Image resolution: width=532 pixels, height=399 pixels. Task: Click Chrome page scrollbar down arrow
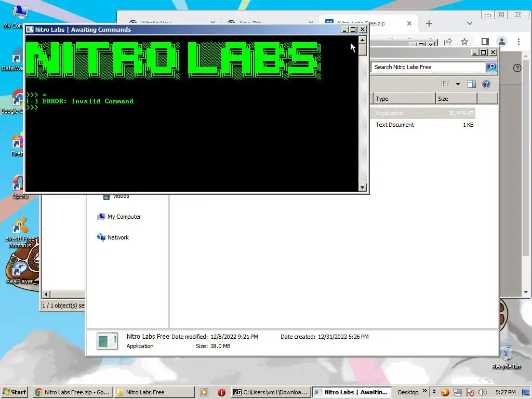(526, 292)
